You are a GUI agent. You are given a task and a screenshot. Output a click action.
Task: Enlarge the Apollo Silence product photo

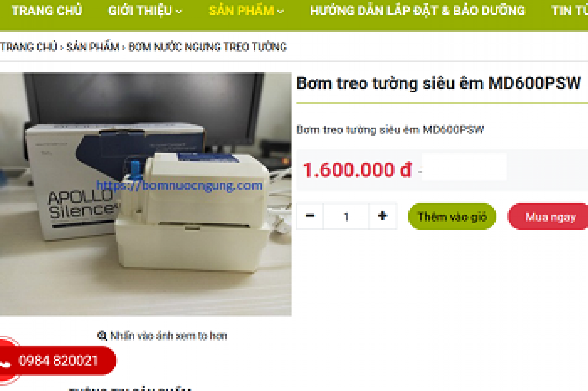[146, 194]
